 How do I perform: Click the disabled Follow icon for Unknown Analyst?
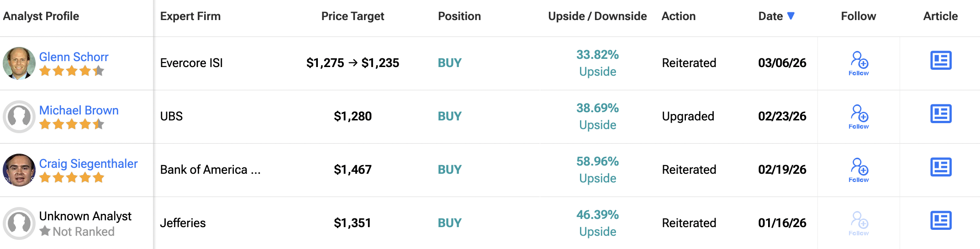(x=859, y=223)
